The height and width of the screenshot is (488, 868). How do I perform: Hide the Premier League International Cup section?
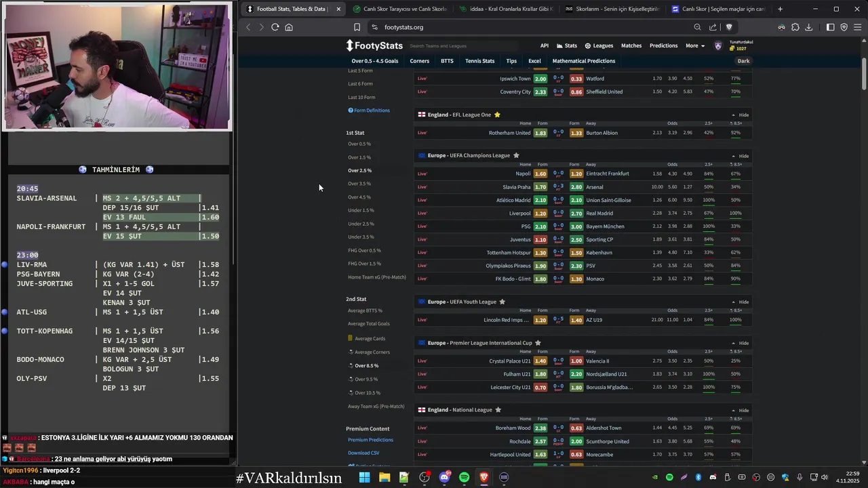pyautogui.click(x=741, y=343)
